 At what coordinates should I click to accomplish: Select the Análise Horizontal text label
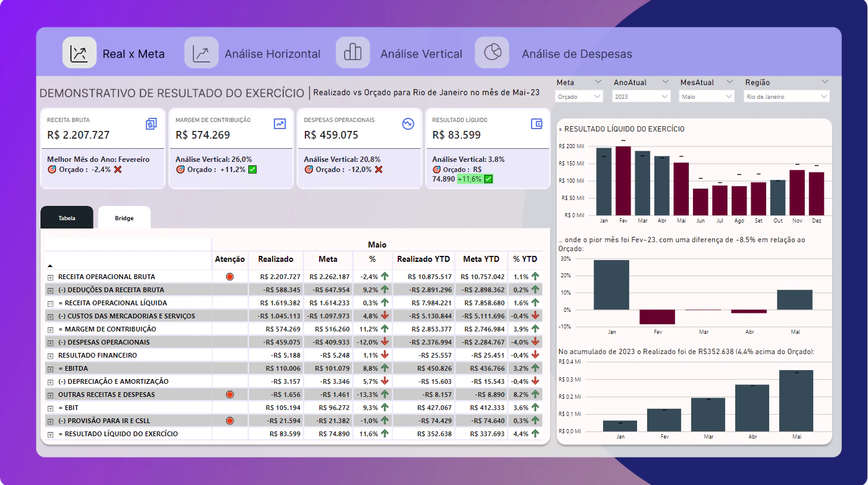tap(273, 54)
